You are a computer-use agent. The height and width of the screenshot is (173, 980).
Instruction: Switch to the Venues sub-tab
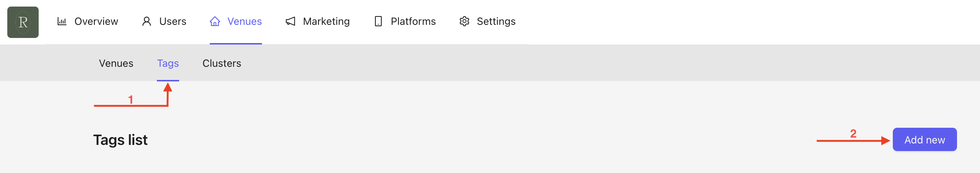pos(116,63)
